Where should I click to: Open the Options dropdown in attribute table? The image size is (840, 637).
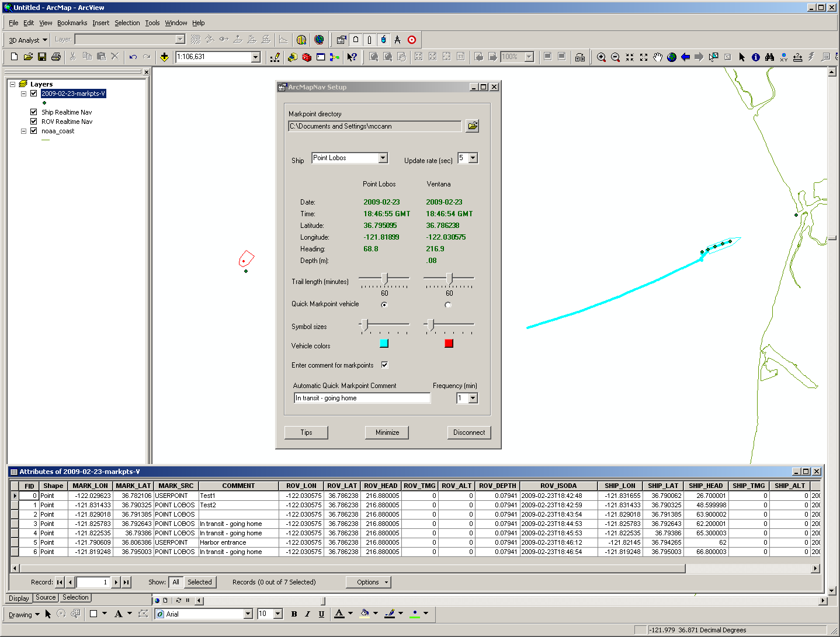(368, 582)
